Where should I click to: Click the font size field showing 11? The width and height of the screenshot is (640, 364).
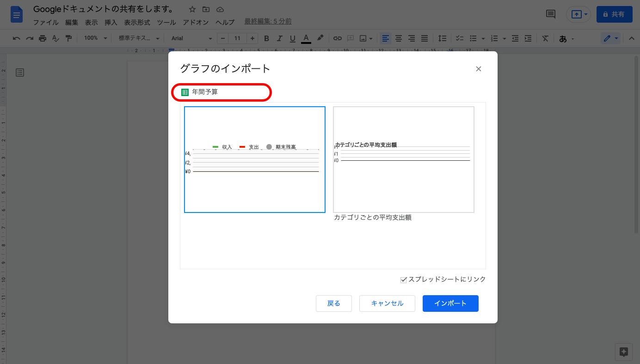237,38
